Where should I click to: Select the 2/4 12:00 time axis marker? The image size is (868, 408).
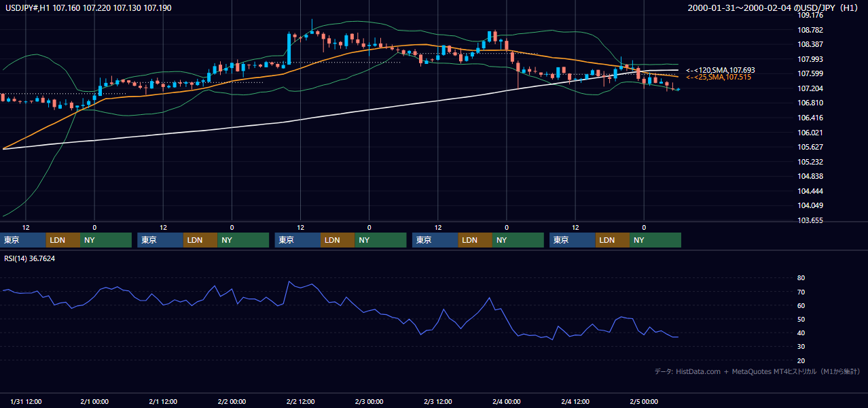575,401
